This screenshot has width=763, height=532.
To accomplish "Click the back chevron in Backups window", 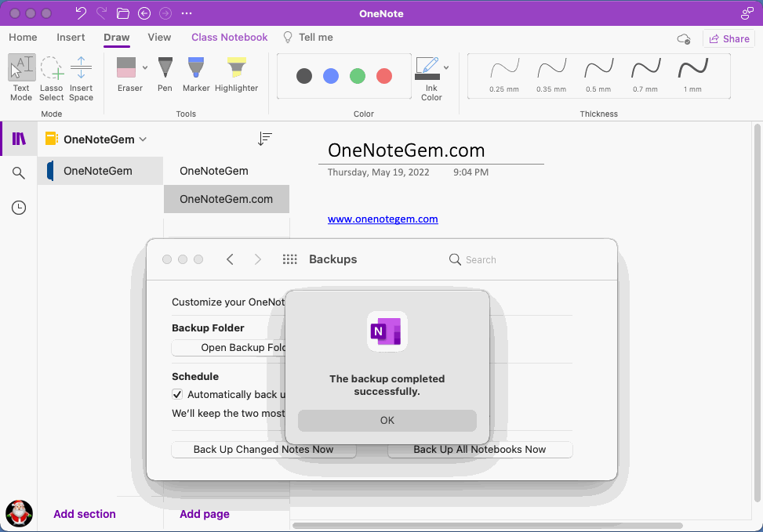I will pos(231,259).
